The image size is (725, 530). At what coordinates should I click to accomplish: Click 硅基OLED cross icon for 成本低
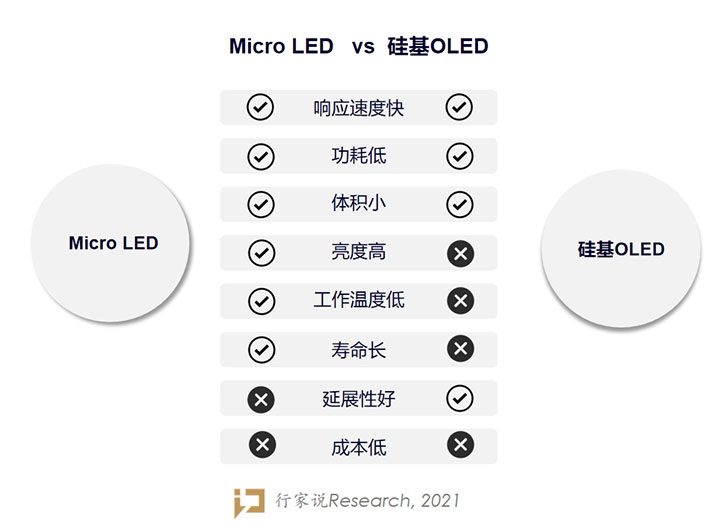point(461,444)
